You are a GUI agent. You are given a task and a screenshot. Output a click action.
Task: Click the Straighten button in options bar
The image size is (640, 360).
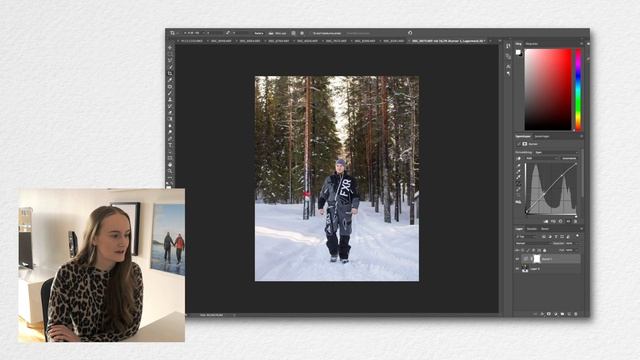(x=277, y=33)
